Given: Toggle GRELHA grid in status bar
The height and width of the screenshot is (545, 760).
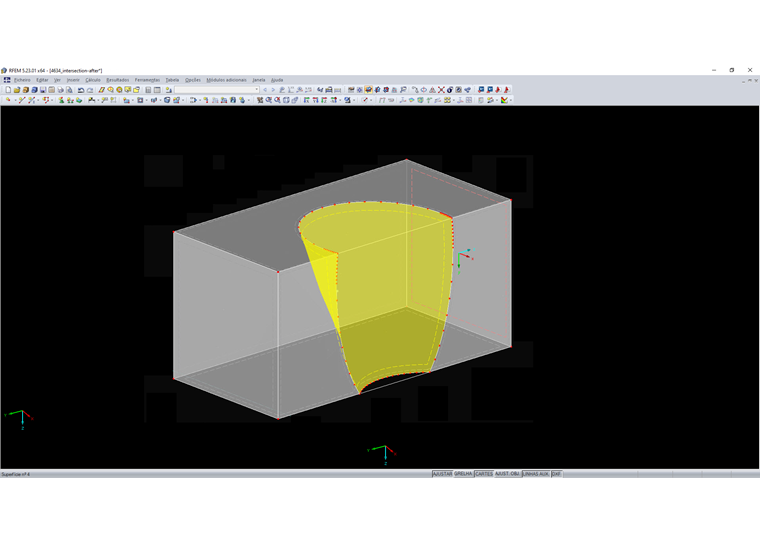Looking at the screenshot, I should coord(463,474).
